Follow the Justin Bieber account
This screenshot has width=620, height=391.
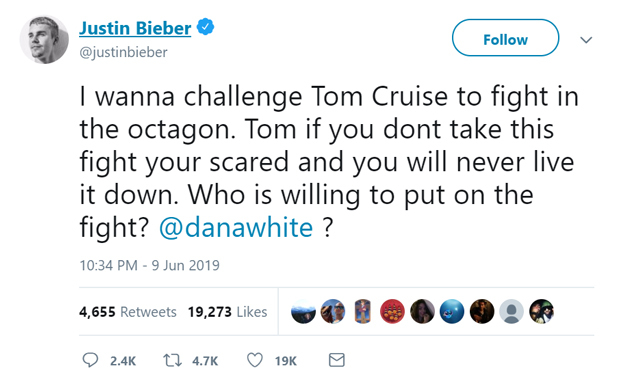[505, 38]
